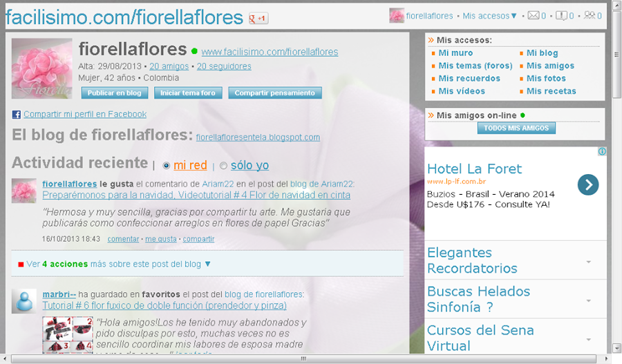Click the 'mi red' link text
This screenshot has height=364, width=622.
[x=191, y=165]
